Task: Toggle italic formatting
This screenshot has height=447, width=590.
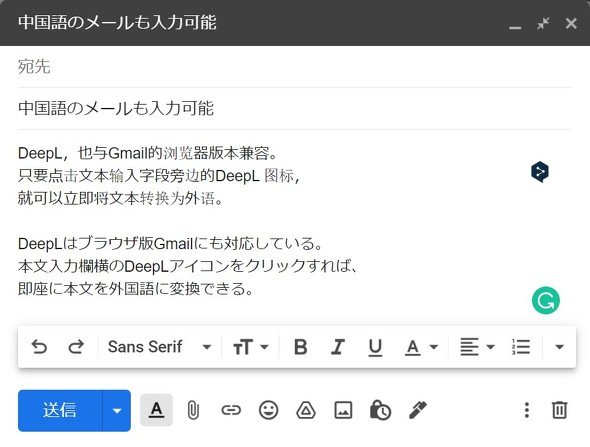Action: click(338, 347)
